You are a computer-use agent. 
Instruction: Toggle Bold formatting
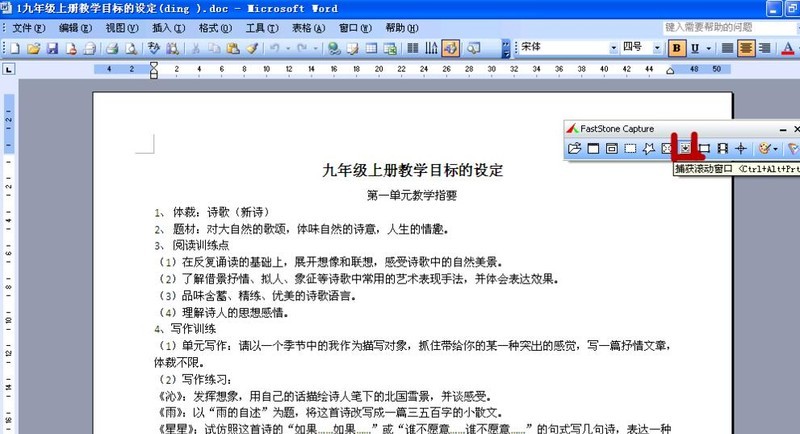click(677, 48)
